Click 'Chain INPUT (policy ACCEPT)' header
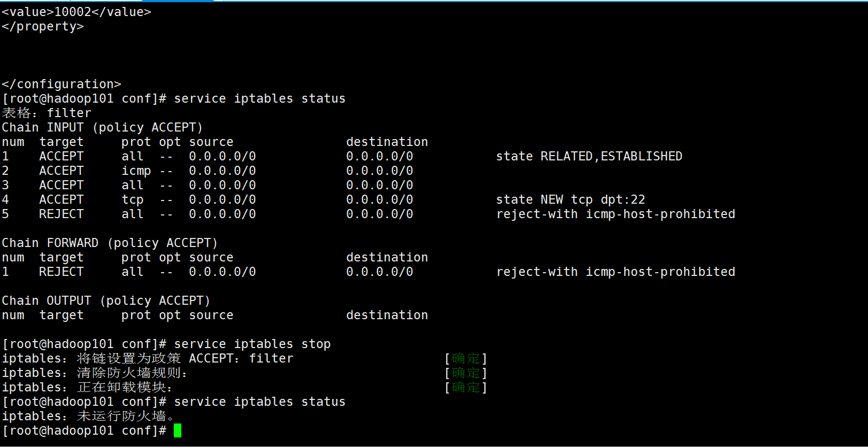868x447 pixels. [x=102, y=127]
